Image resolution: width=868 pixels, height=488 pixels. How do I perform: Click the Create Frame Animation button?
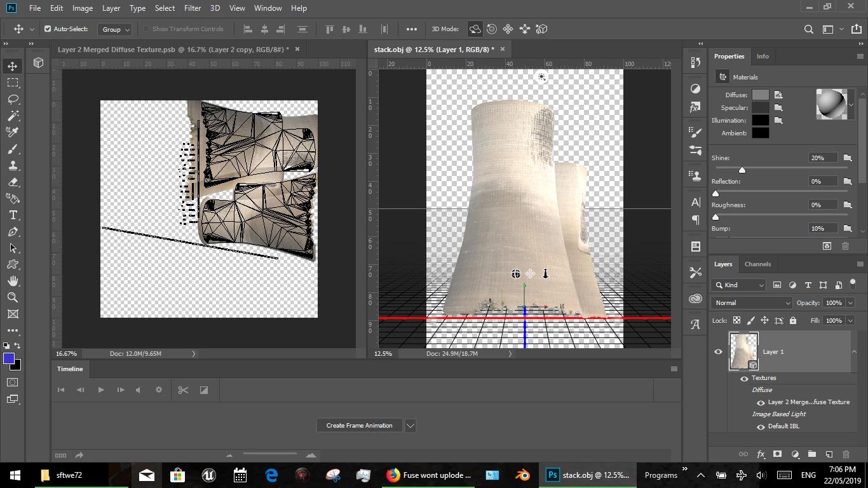click(359, 426)
